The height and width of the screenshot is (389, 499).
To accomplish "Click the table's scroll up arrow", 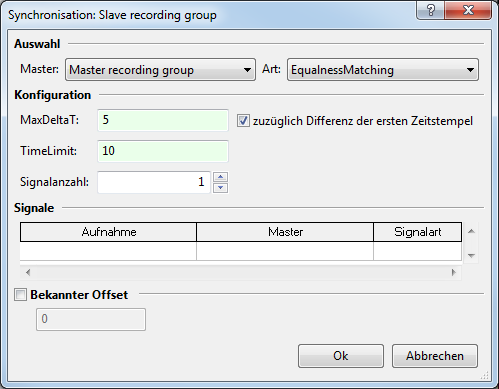I will [471, 231].
